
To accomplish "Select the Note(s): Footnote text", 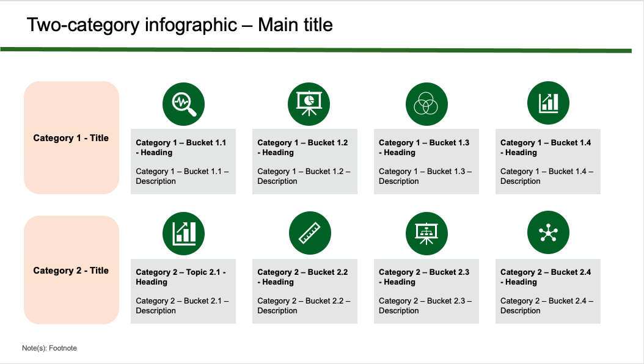I will point(49,348).
